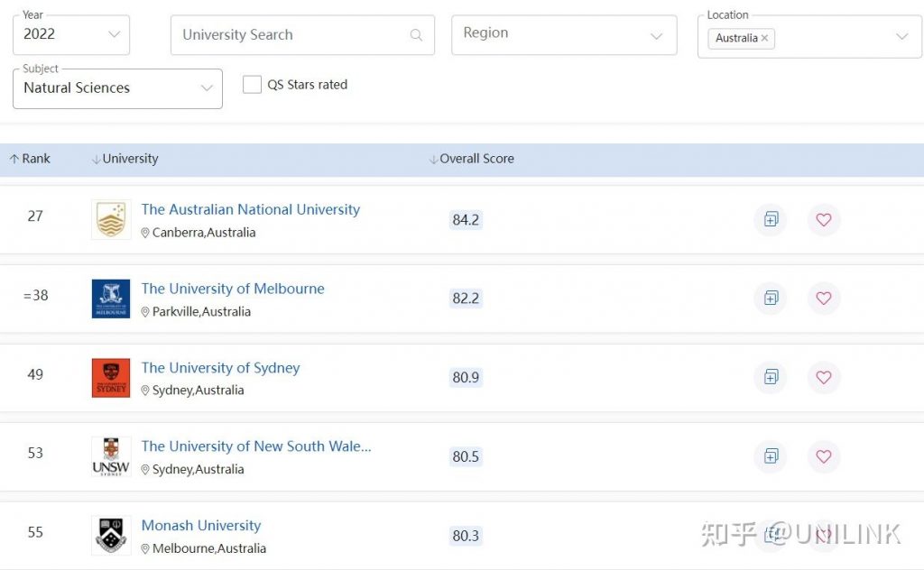Favorite The University of Sydney
Viewport: 924px width, 570px height.
coord(823,377)
